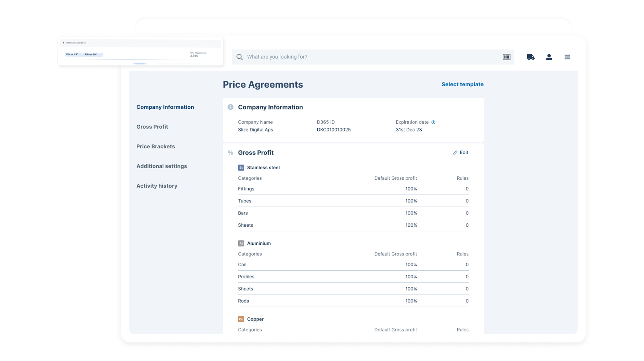644x361 pixels.
Task: Click the barcode scanner icon in search bar
Action: tap(506, 57)
